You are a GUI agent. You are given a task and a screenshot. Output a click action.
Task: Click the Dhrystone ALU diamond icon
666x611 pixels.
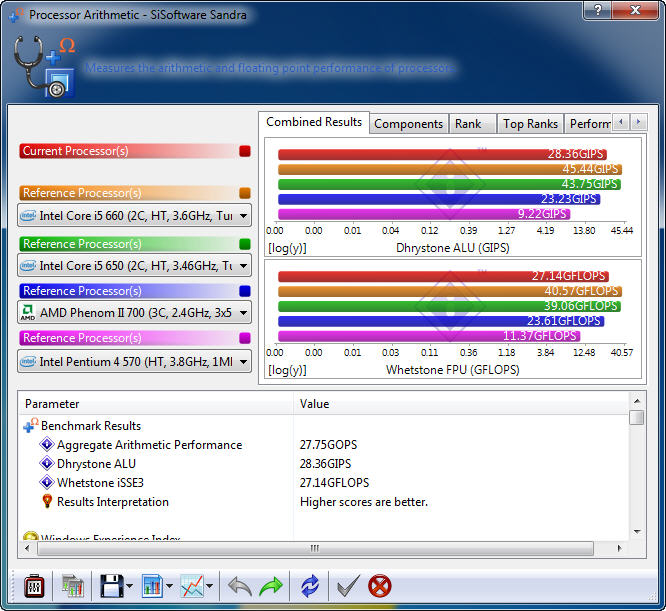(x=46, y=463)
